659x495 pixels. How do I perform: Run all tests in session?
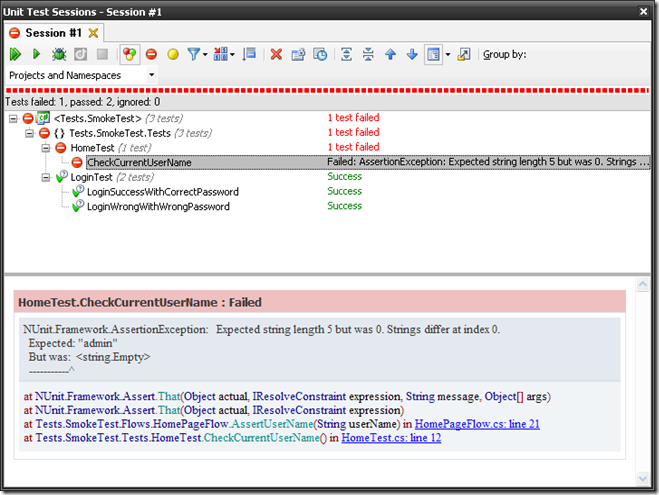(15, 54)
